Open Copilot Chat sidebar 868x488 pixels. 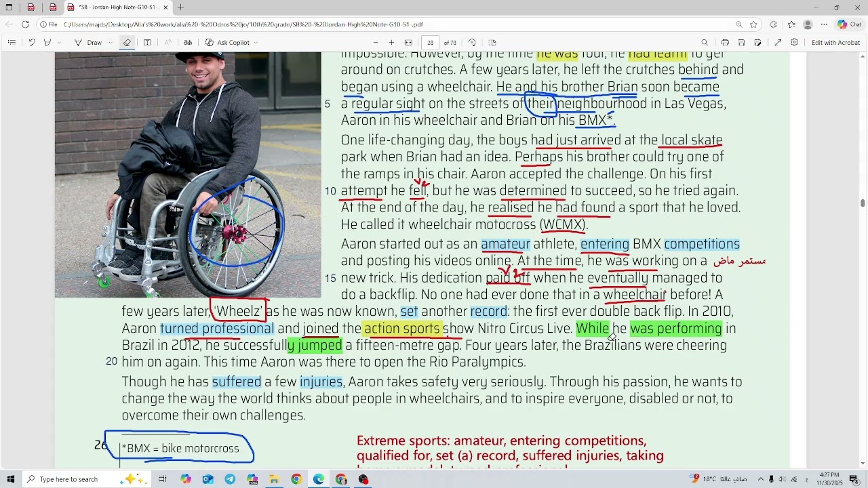tap(850, 24)
